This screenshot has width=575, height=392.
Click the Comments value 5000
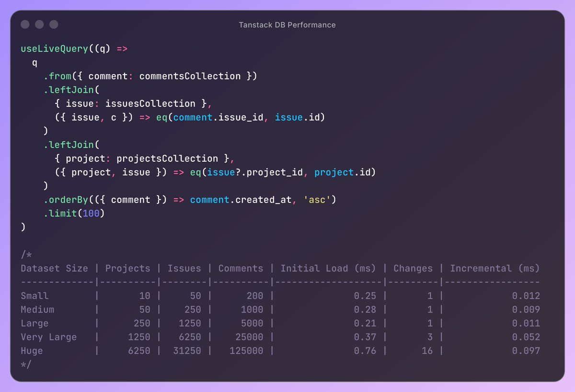[252, 324]
